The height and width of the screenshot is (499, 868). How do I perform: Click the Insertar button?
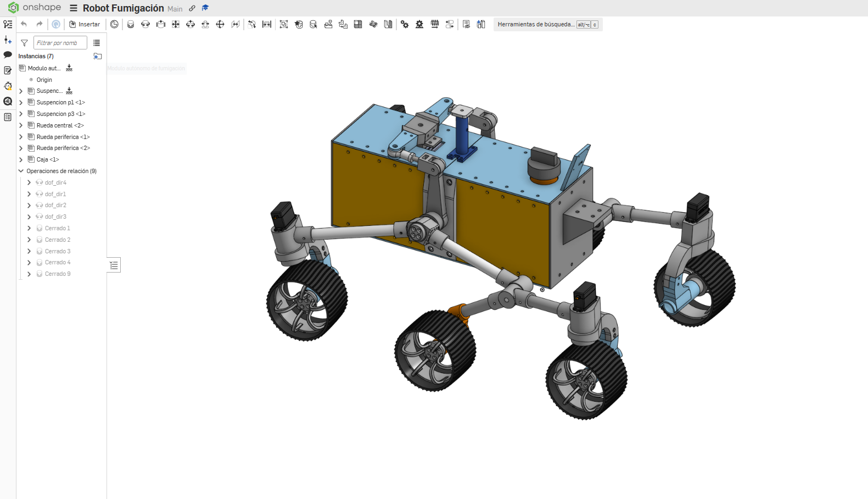85,24
